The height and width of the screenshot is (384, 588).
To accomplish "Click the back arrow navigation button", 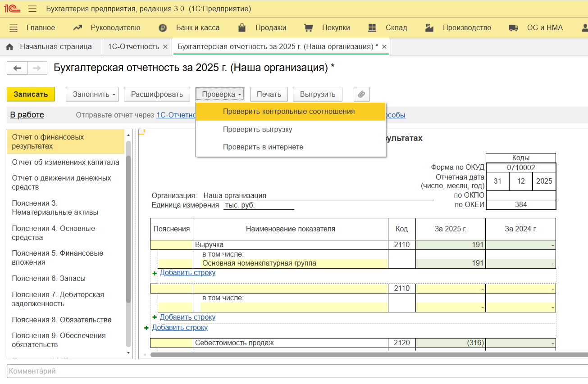I will 17,68.
